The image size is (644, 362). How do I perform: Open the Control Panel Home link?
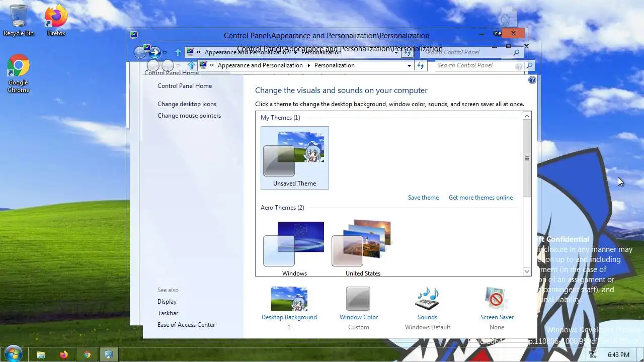click(185, 86)
